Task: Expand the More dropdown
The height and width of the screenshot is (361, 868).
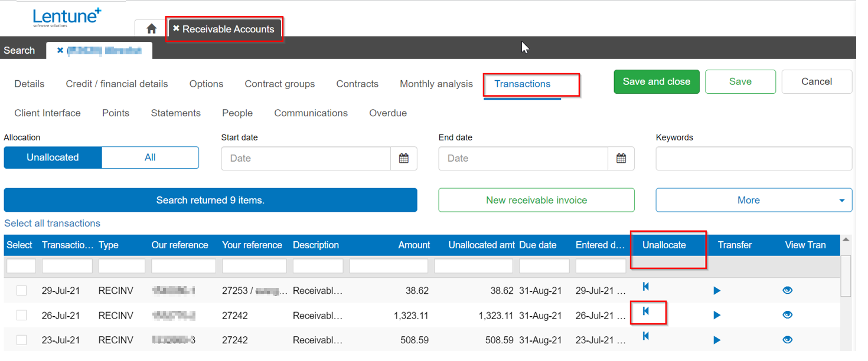Action: coord(754,200)
